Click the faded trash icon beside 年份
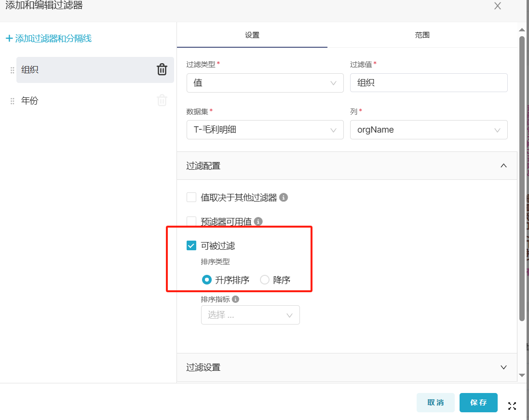The width and height of the screenshot is (529, 420). (162, 100)
